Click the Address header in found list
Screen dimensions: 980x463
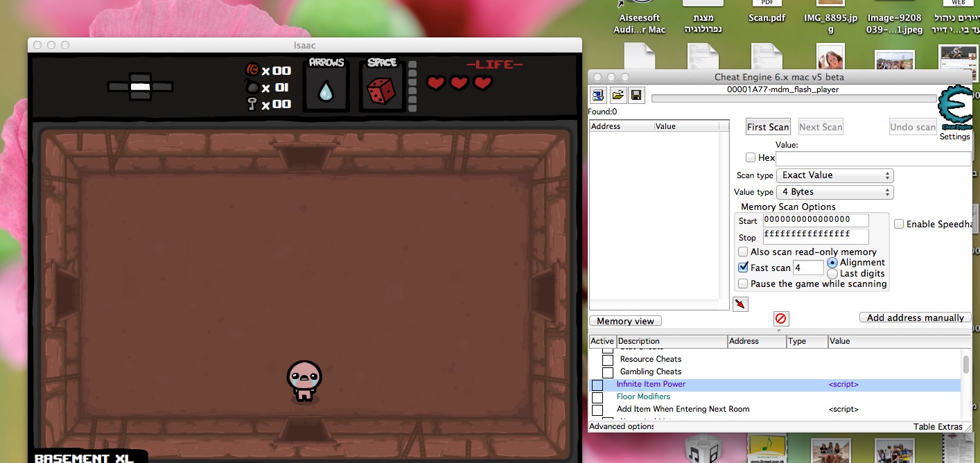tap(622, 126)
